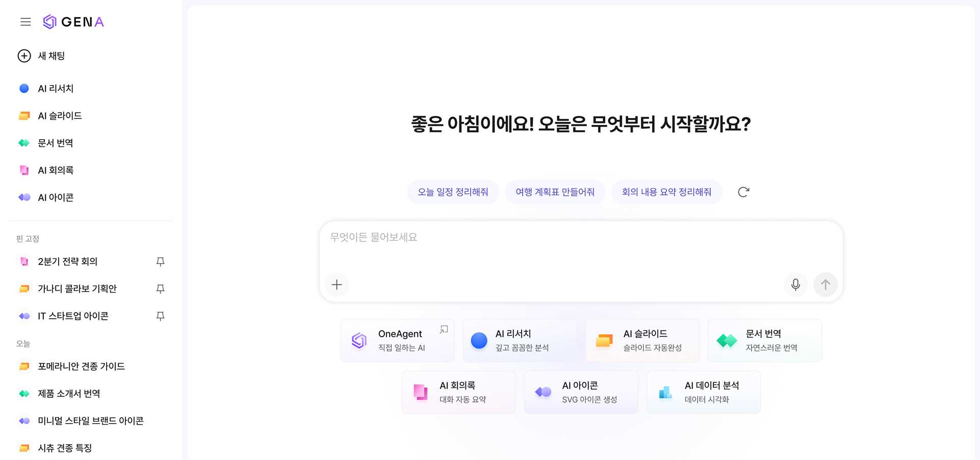The image size is (980, 460).
Task: Open attachment menu with plus button
Action: (x=337, y=285)
